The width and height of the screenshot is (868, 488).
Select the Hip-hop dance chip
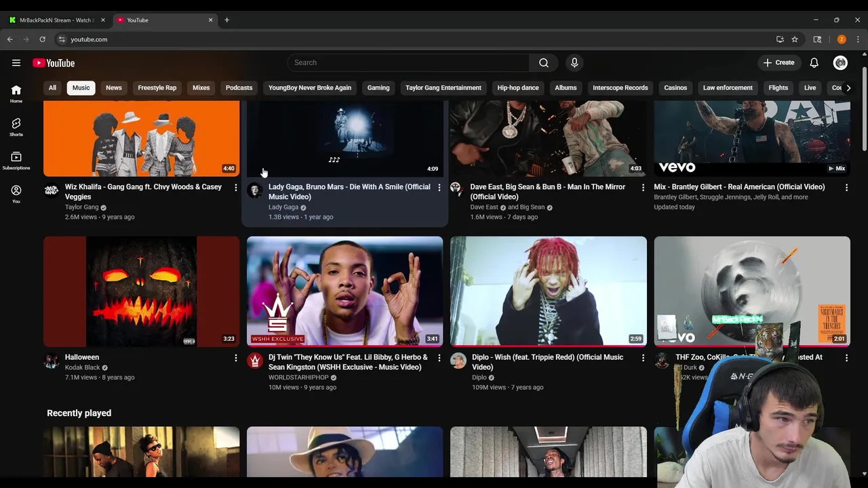(518, 87)
